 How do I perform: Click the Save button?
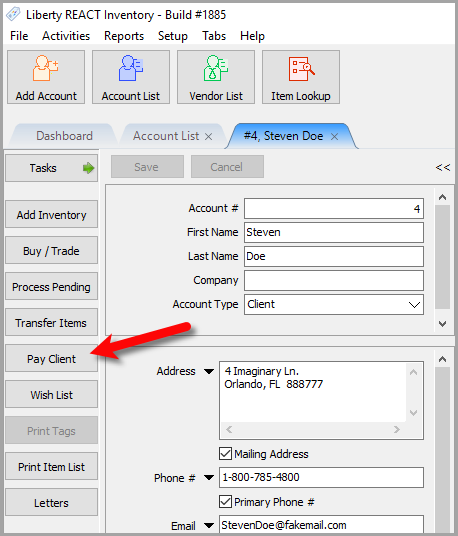point(147,167)
